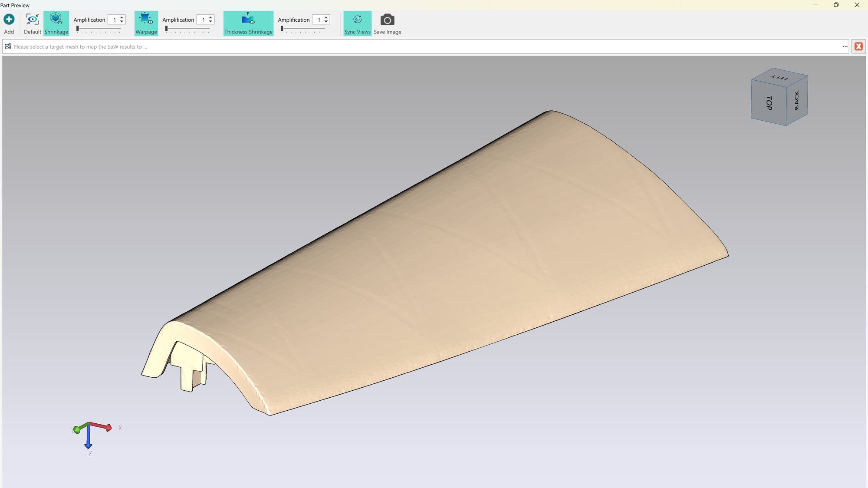Click the Save Image camera icon
This screenshot has height=488, width=868.
tap(387, 20)
